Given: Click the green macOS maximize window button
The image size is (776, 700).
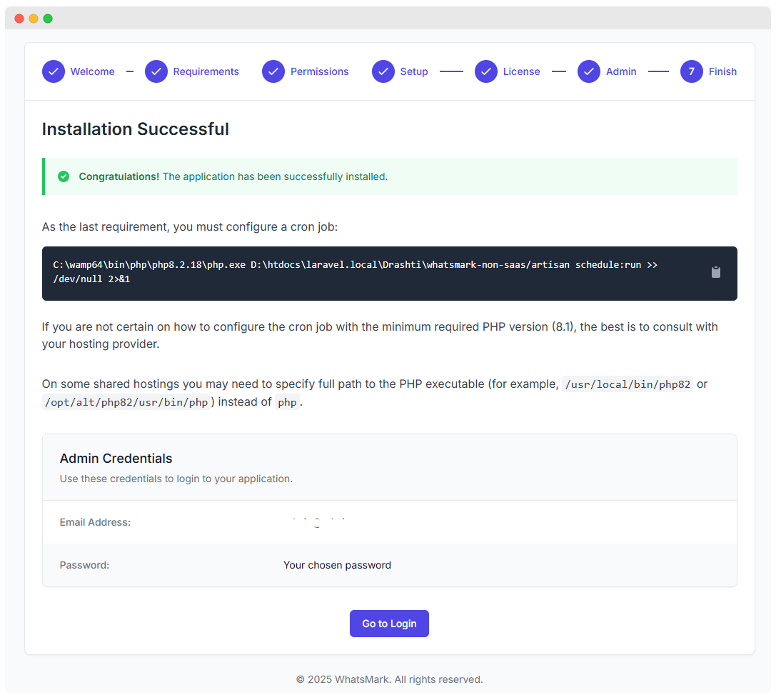Looking at the screenshot, I should pyautogui.click(x=48, y=19).
